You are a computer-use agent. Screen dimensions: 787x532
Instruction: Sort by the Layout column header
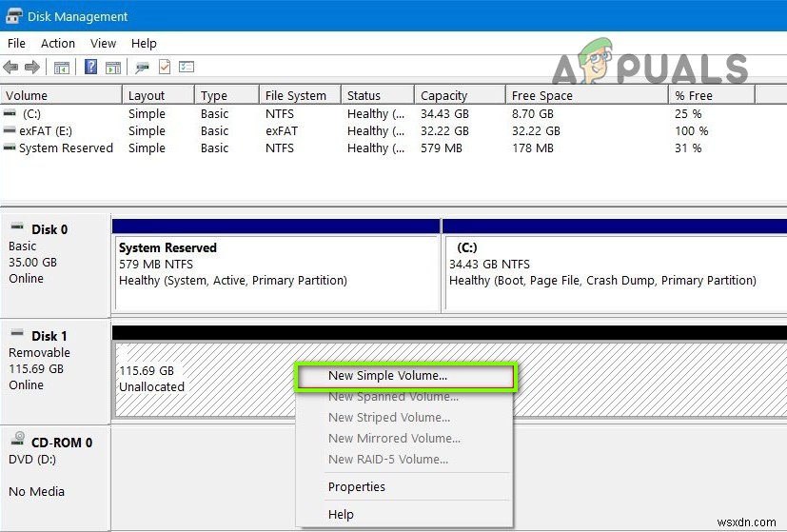(x=158, y=95)
